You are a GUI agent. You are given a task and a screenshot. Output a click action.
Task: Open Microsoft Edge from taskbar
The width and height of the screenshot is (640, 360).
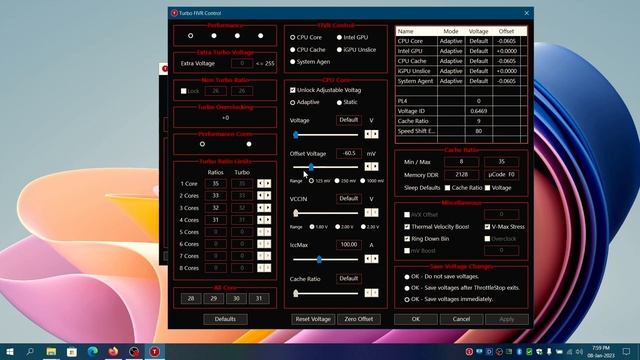pyautogui.click(x=93, y=351)
